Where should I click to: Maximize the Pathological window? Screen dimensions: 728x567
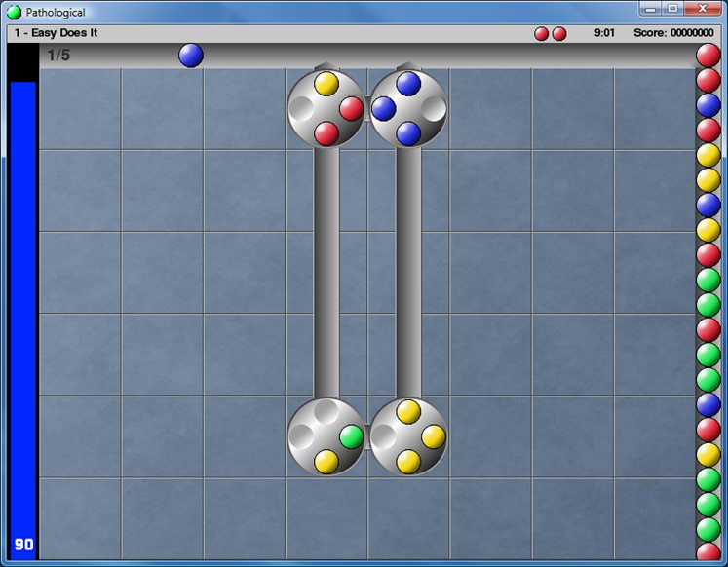point(672,9)
